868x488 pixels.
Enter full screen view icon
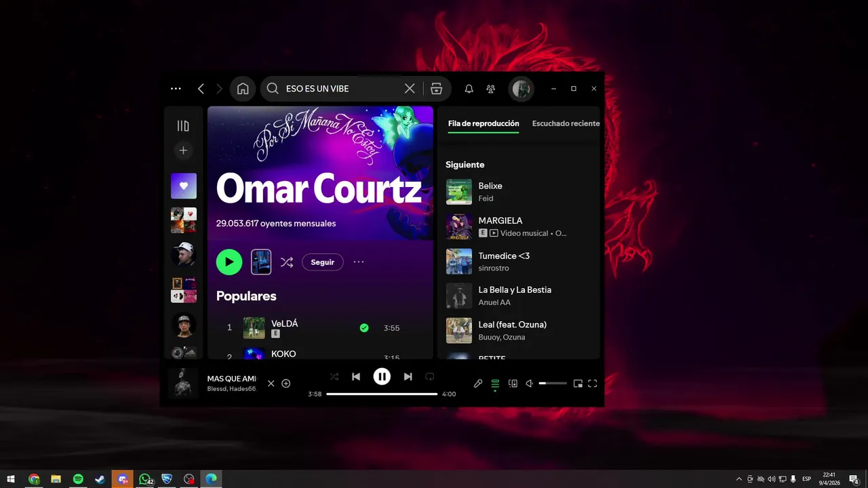(x=593, y=384)
